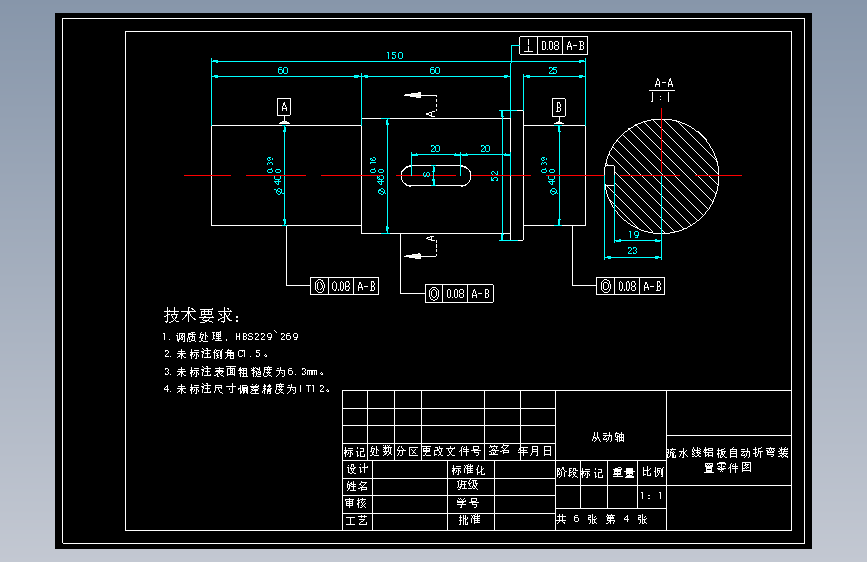The height and width of the screenshot is (562, 867).
Task: Click the 阶段标记 header cell
Action: (580, 473)
